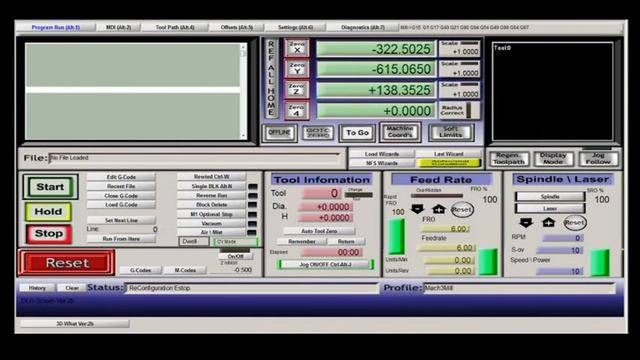Click the Return button

click(346, 242)
